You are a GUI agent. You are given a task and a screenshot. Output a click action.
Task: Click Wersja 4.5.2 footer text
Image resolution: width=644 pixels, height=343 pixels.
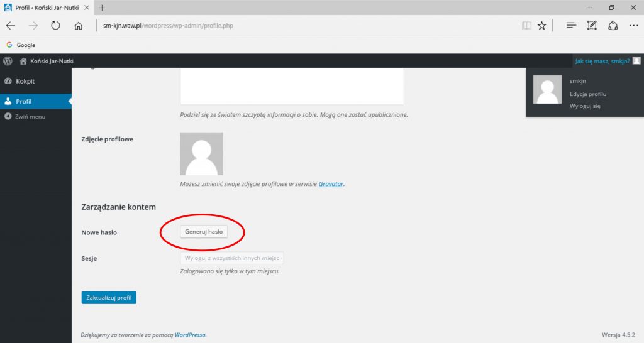coord(618,335)
